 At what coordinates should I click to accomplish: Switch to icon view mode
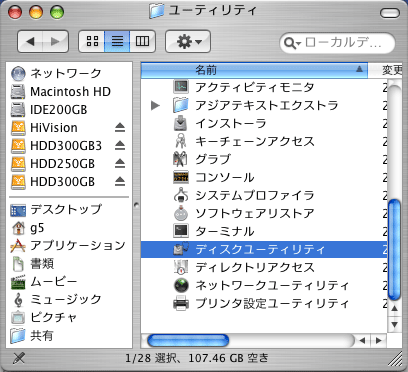(92, 41)
